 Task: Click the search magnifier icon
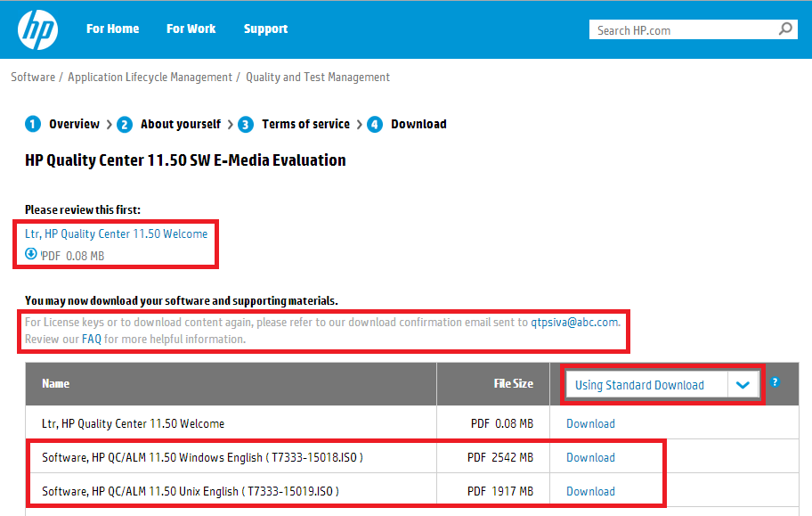(x=785, y=29)
